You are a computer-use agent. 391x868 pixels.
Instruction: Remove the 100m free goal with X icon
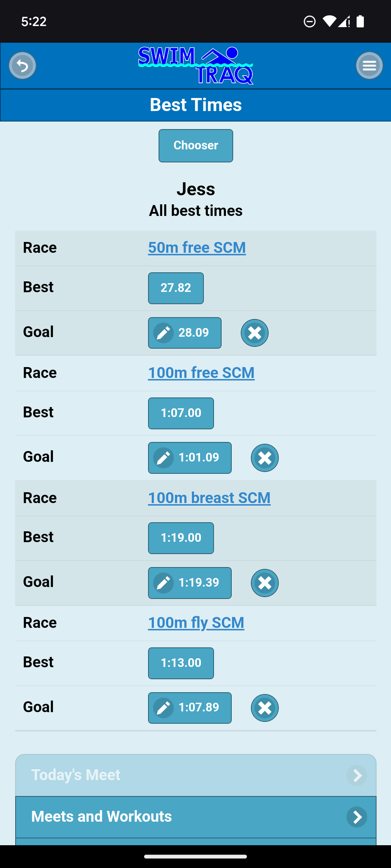click(x=265, y=458)
